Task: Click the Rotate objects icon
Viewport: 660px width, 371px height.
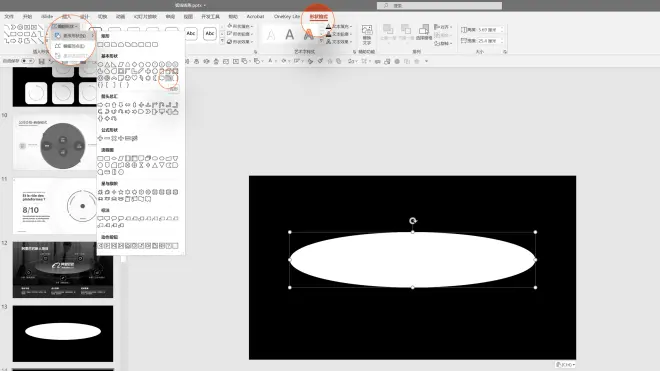Action: coord(443,43)
